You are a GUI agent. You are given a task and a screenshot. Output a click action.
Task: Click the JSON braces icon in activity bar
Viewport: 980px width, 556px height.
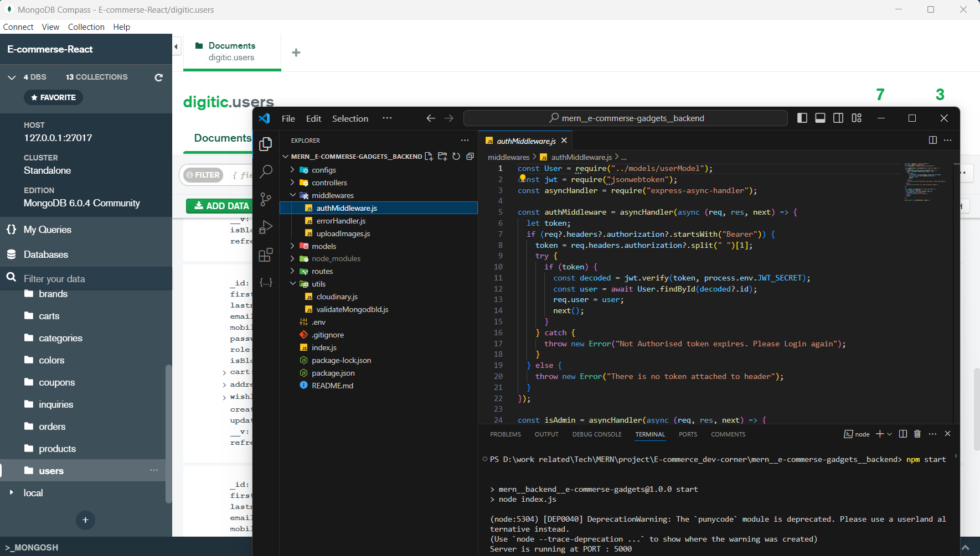click(x=266, y=282)
